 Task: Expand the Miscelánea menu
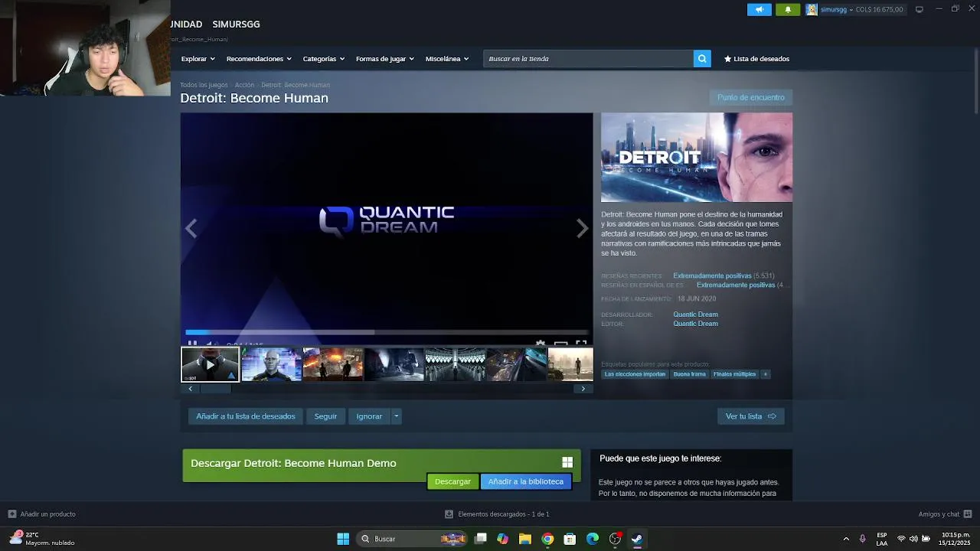(x=447, y=59)
